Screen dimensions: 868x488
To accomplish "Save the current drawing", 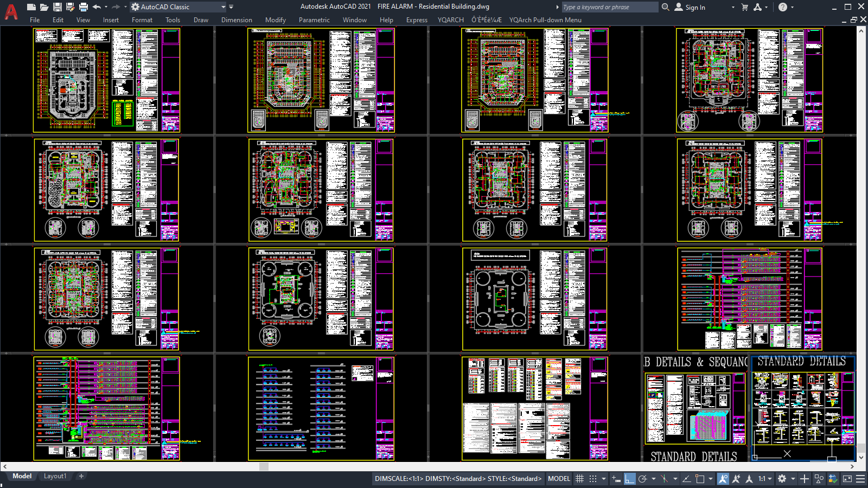I will [57, 7].
